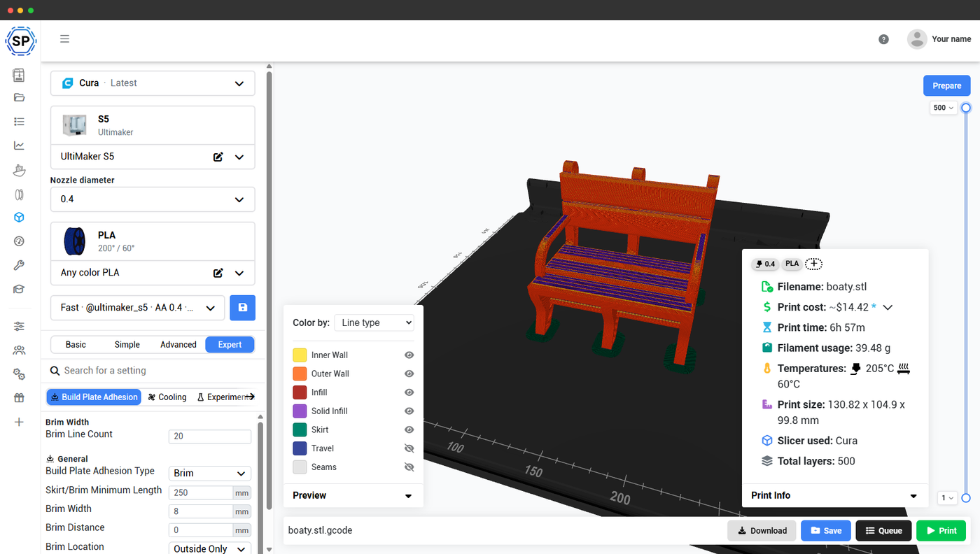
Task: Open the queue list sidebar icon
Action: tap(19, 122)
